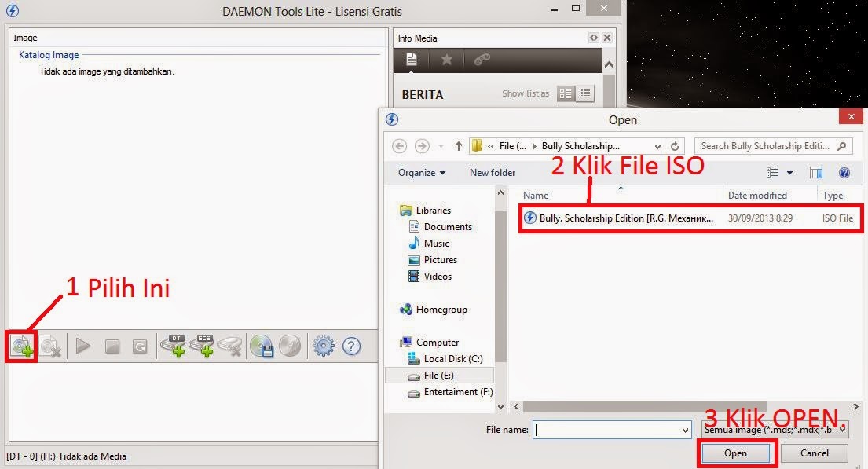868x469 pixels.
Task: Open Videos library
Action: pyautogui.click(x=438, y=277)
